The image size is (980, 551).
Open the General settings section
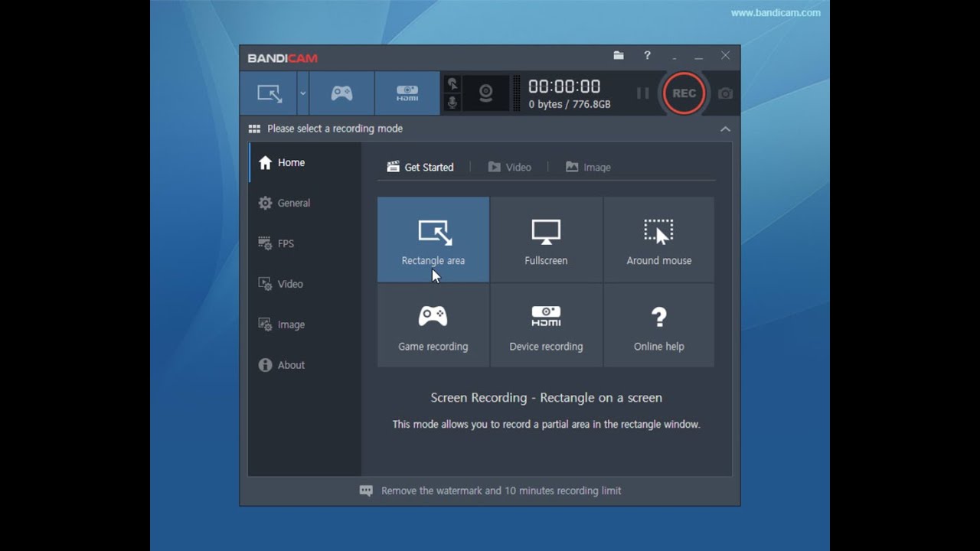[x=305, y=203]
